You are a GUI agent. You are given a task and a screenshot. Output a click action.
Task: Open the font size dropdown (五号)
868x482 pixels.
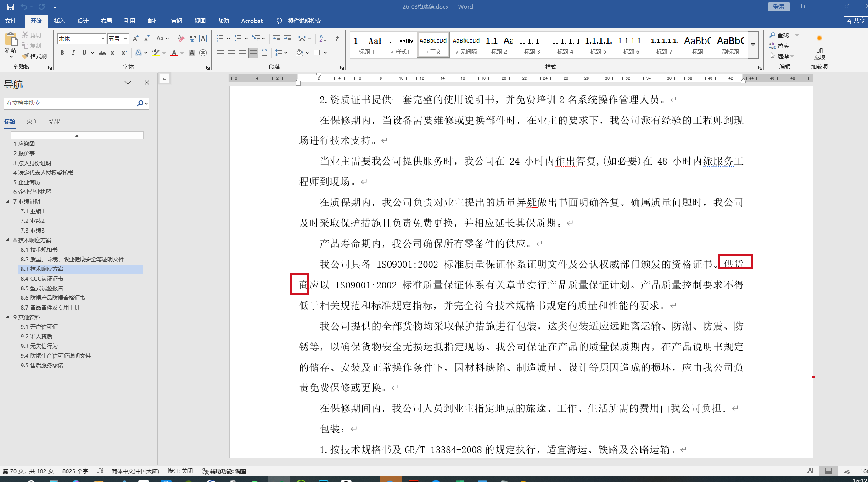pos(125,39)
